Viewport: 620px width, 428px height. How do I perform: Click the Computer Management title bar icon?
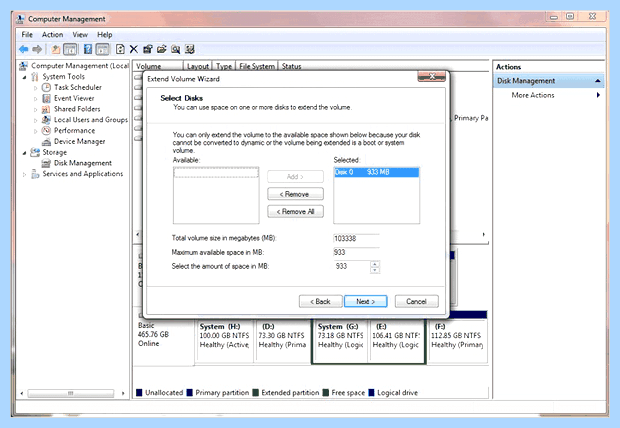point(21,19)
